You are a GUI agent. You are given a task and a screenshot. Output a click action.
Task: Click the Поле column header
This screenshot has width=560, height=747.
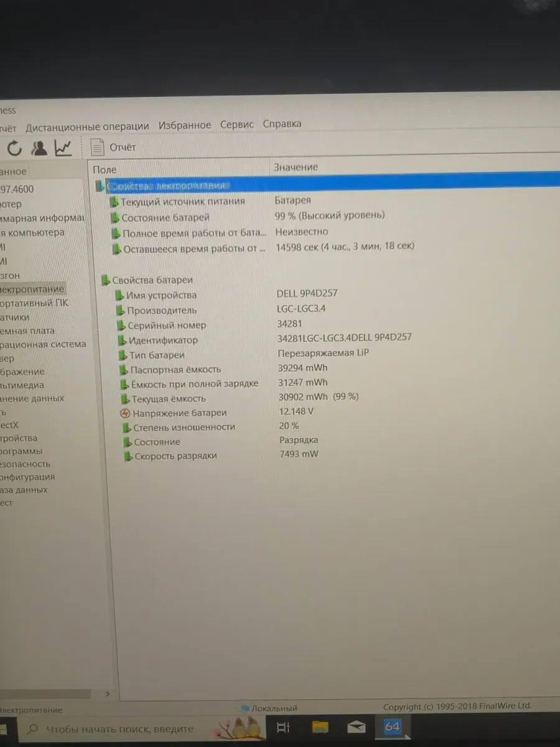tap(105, 169)
